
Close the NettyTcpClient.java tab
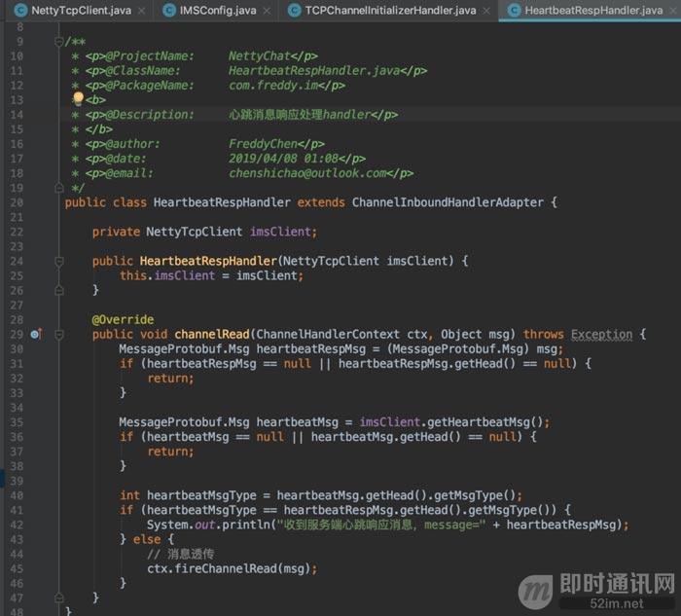pos(141,11)
